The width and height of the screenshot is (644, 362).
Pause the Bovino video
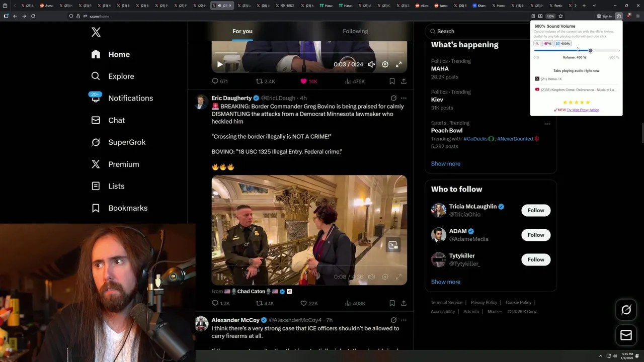[220, 277]
